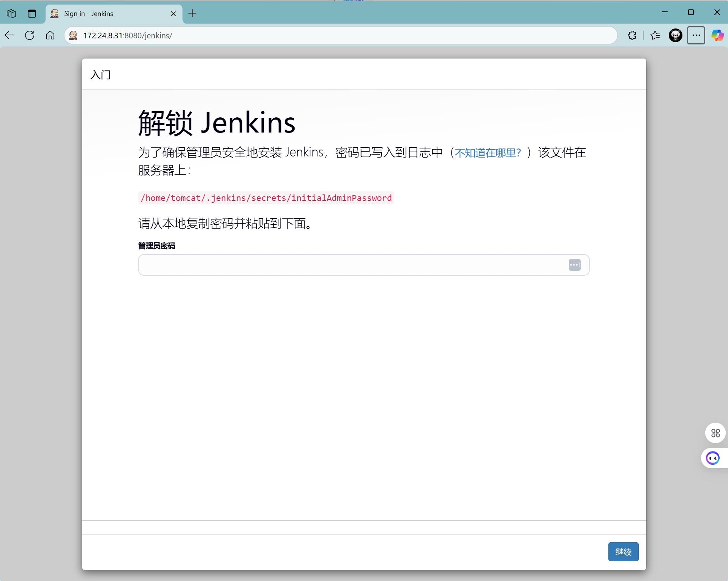The image size is (728, 581).
Task: Focus the 管理员密码 input field
Action: (x=351, y=265)
